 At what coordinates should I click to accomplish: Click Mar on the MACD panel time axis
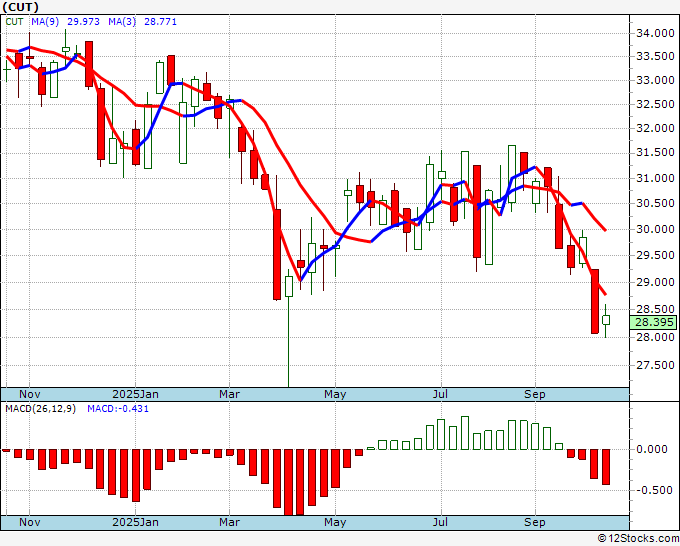(x=229, y=522)
